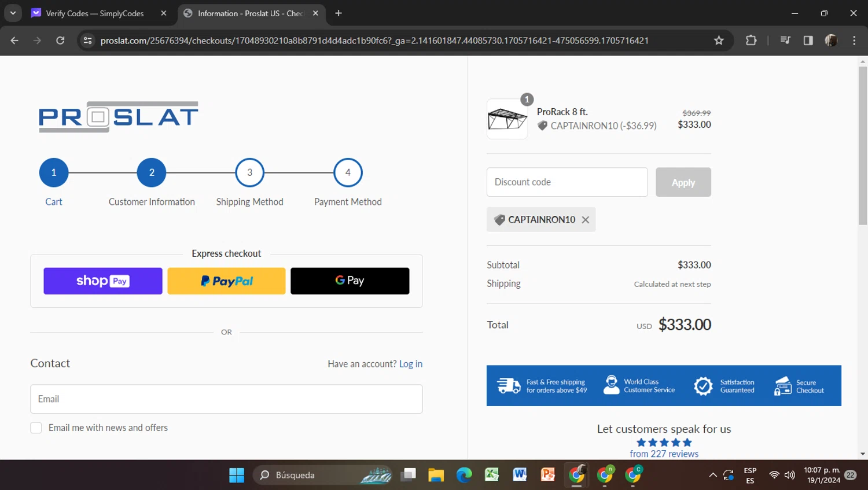
Task: Select step 2 Customer Information circle
Action: [x=152, y=172]
